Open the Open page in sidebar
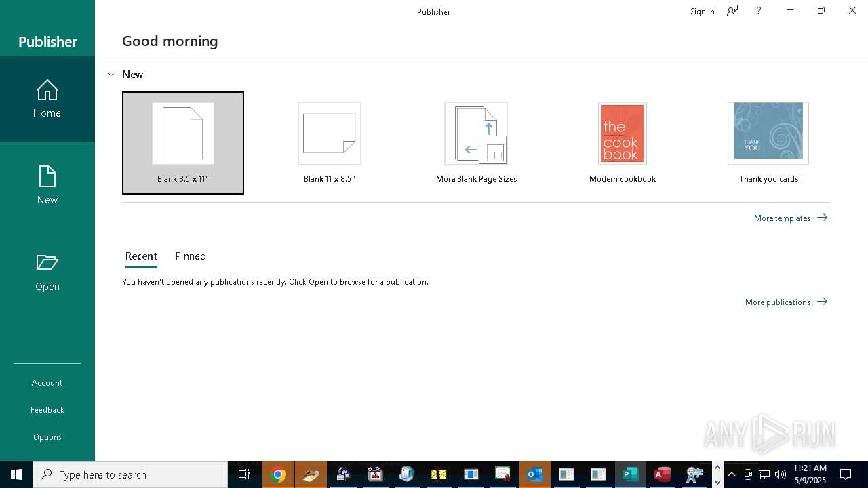 pos(47,272)
